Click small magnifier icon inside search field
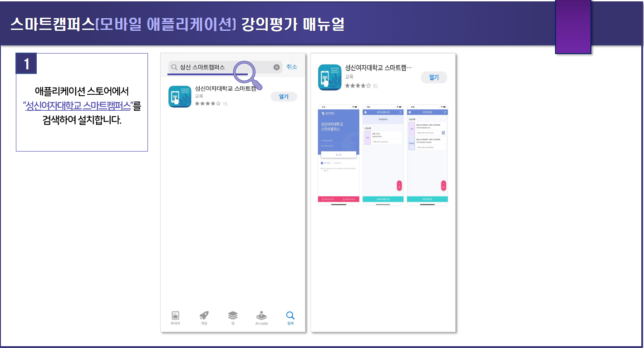 [174, 67]
